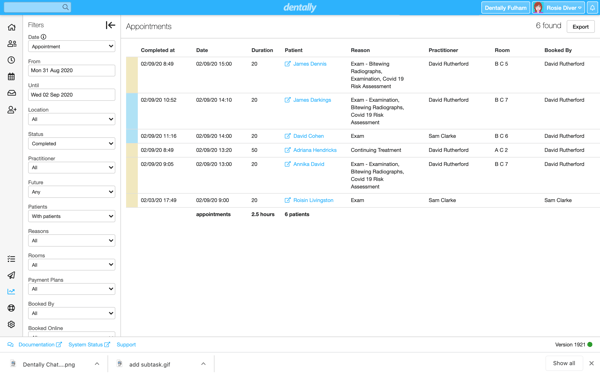The width and height of the screenshot is (600, 375).
Task: Expand options for Dentally Chat png download
Action: pos(97,364)
